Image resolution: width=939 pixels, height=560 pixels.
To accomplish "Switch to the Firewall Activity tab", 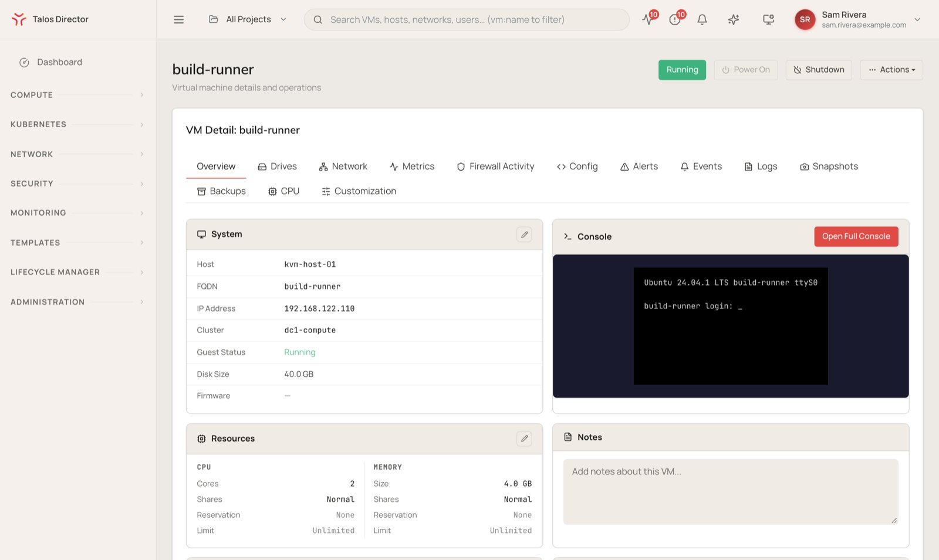I will (x=496, y=167).
